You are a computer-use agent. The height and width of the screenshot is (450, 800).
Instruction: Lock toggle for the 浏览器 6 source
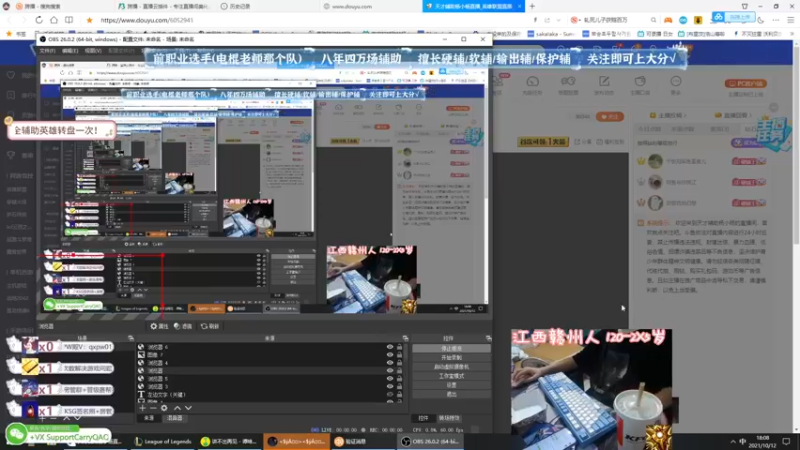[x=399, y=347]
